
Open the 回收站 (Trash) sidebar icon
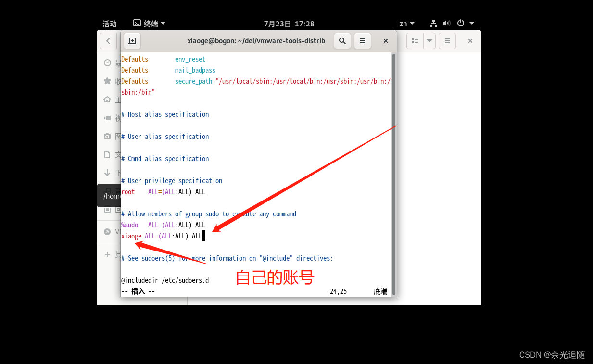tap(108, 210)
